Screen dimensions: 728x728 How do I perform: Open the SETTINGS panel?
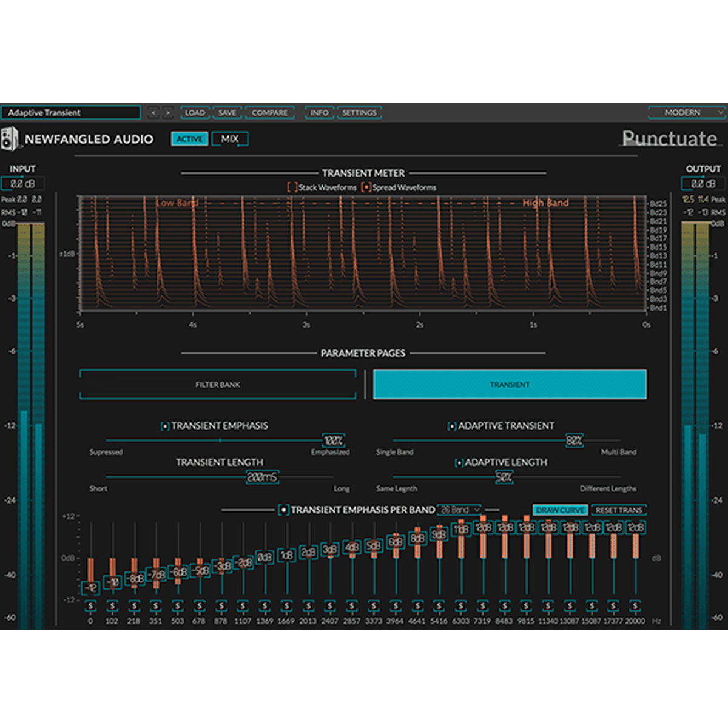(359, 113)
